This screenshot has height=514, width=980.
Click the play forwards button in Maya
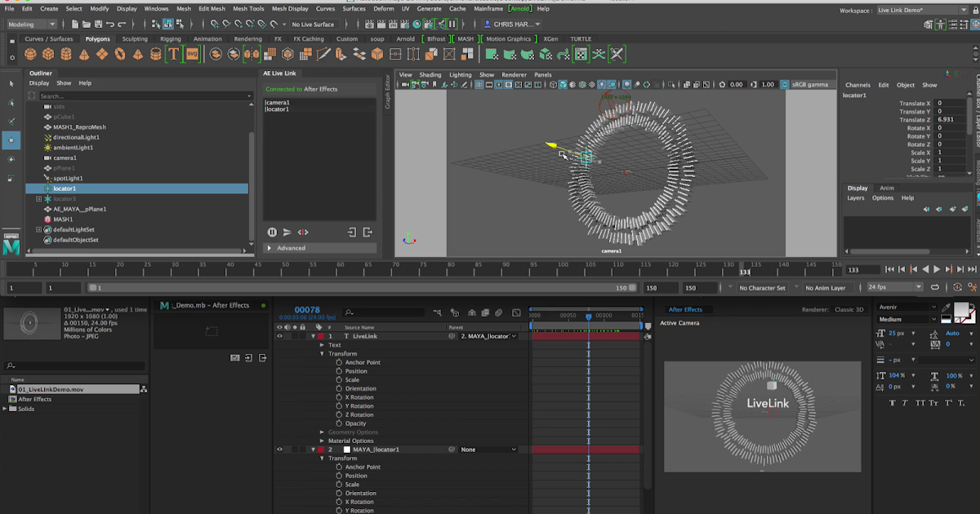937,269
